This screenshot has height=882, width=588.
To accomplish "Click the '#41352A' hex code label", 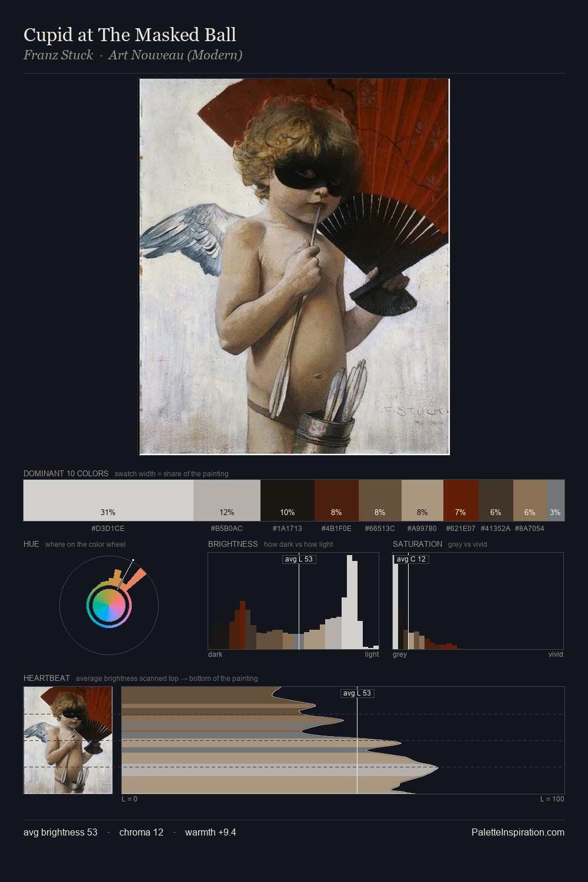I will click(x=496, y=529).
